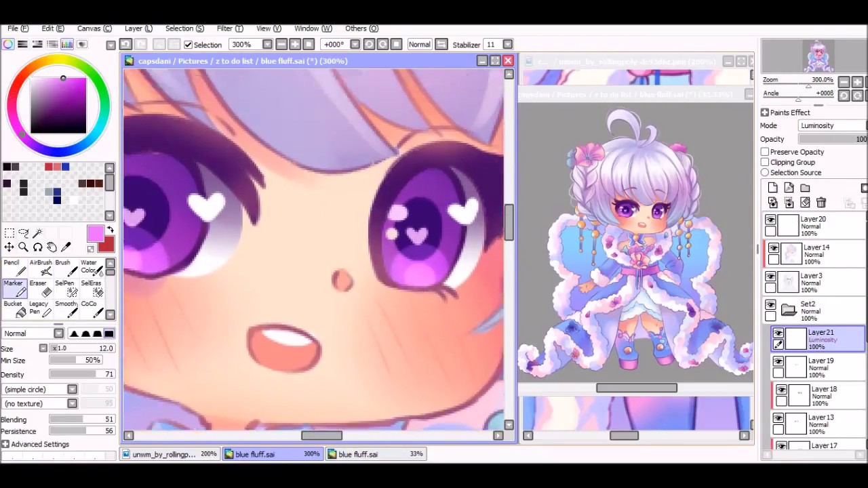Select the Water Color tool
Viewport: 868px width, 488px height.
tap(92, 268)
